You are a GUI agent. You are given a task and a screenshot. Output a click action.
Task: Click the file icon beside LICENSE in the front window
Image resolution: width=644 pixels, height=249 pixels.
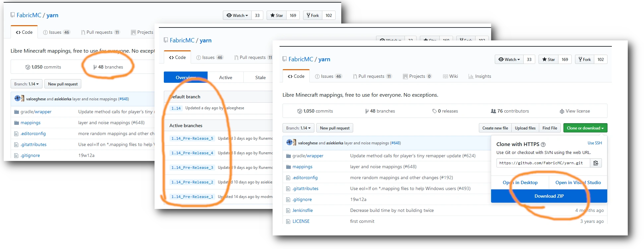[288, 222]
